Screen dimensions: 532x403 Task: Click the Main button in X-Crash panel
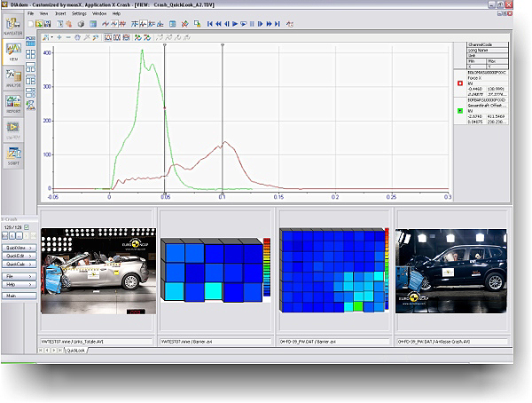(20, 296)
